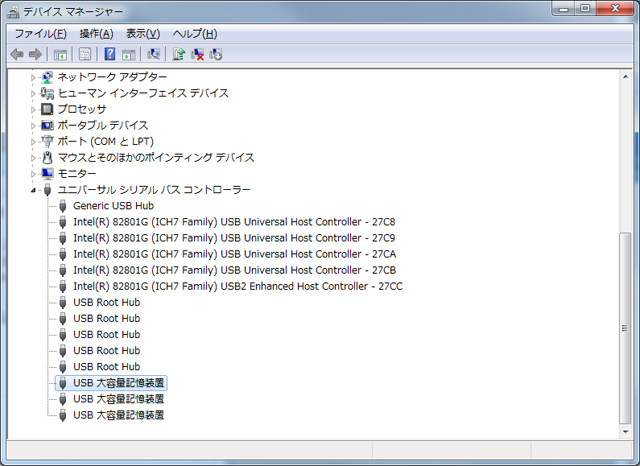Expand ネットワーク アダプター node
Viewport: 640px width, 466px height.
tap(33, 77)
